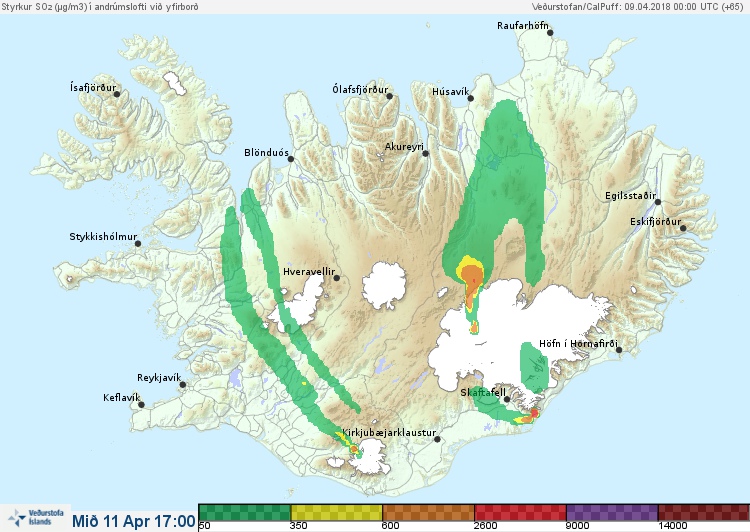The image size is (750, 532).
Task: Click the Kirkjubæjarklaustur label text
Action: [x=389, y=433]
